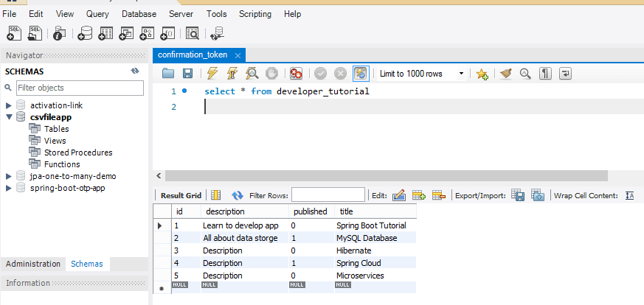The image size is (644, 305).
Task: Create a new SQL tab icon
Action: [14, 33]
